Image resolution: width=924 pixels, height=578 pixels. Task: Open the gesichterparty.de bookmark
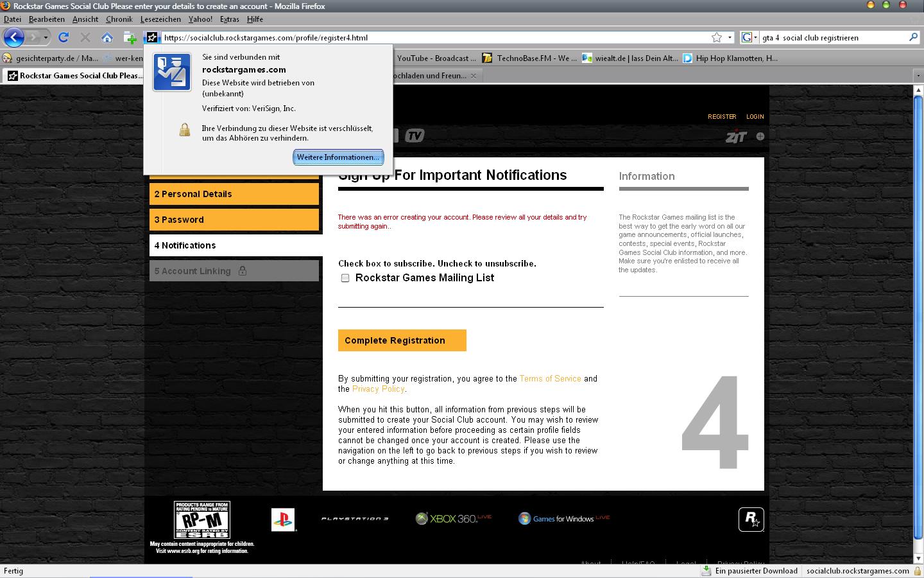[51, 58]
